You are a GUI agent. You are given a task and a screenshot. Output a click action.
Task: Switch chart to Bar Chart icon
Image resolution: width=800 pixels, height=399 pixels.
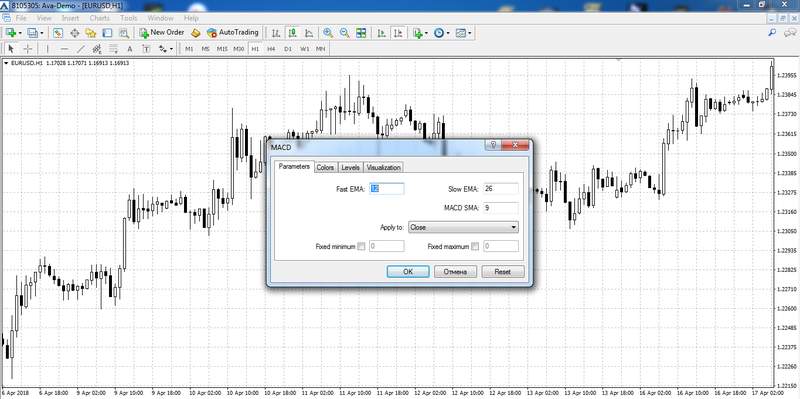click(276, 33)
